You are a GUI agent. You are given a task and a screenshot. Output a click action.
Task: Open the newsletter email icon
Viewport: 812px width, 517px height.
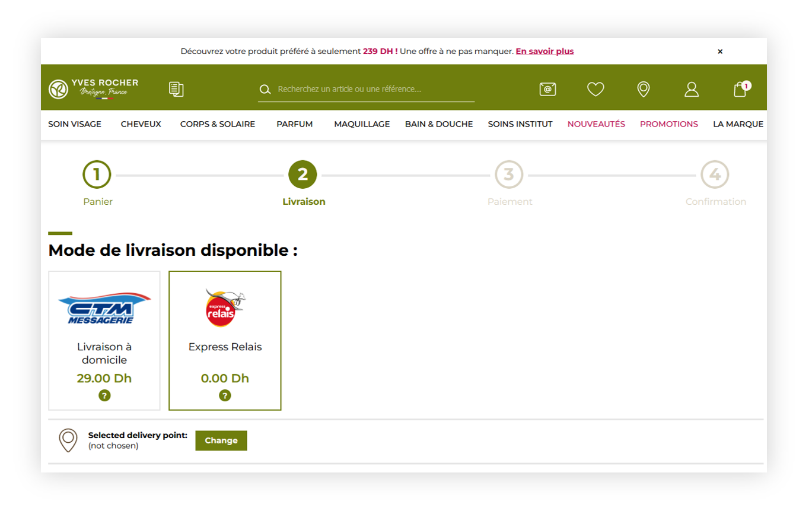[548, 89]
